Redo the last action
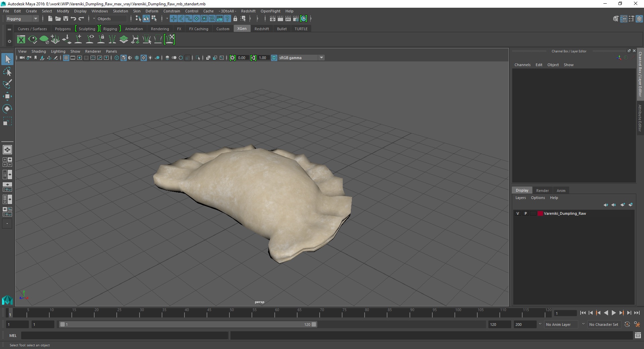The width and height of the screenshot is (644, 349). click(x=81, y=19)
